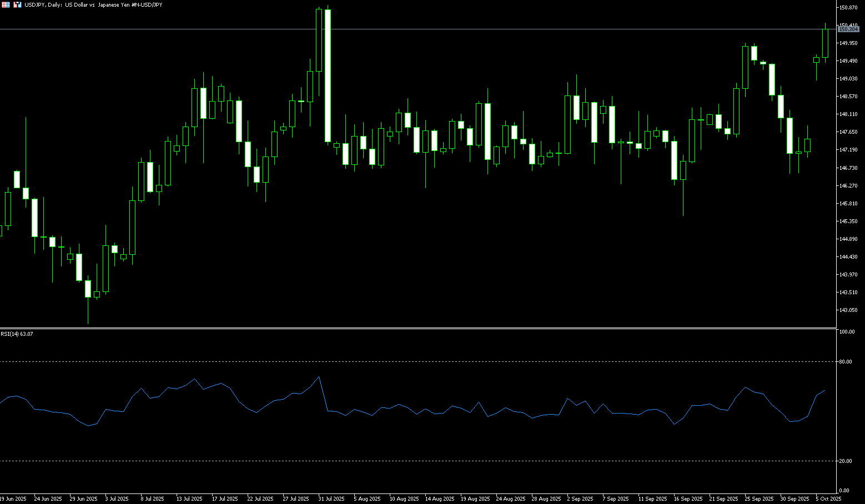Image resolution: width=865 pixels, height=504 pixels.
Task: Click the latest candle at the chart's right edge
Action: pyautogui.click(x=825, y=43)
